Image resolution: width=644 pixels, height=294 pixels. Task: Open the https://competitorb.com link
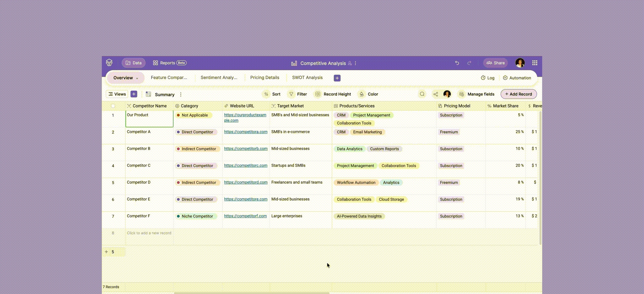245,149
